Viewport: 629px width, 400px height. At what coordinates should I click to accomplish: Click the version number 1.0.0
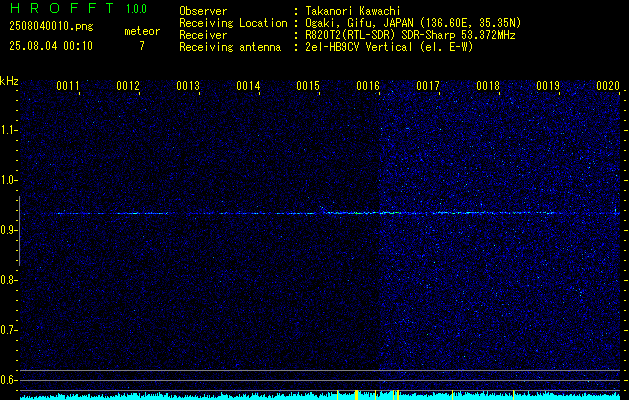136,8
